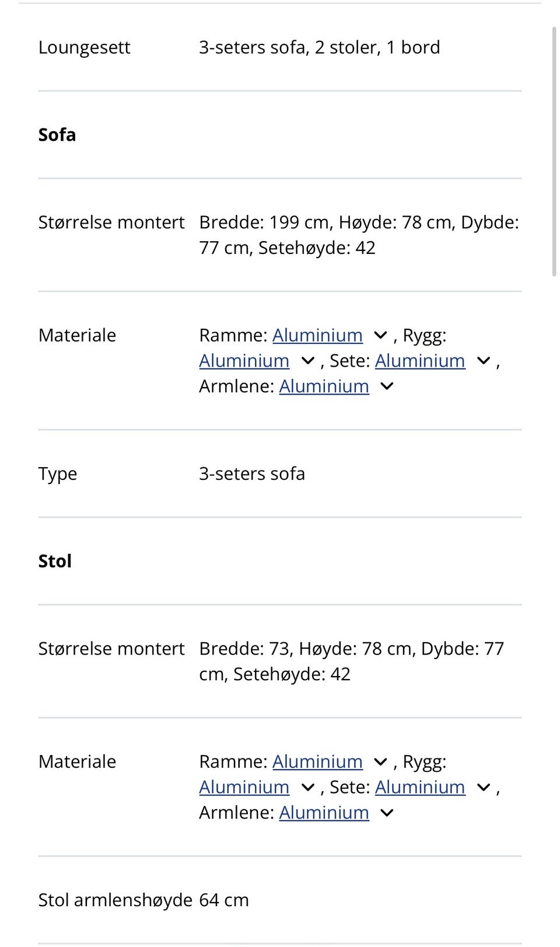This screenshot has height=947, width=560.
Task: Open the sofa Sete Aluminium link
Action: [420, 361]
